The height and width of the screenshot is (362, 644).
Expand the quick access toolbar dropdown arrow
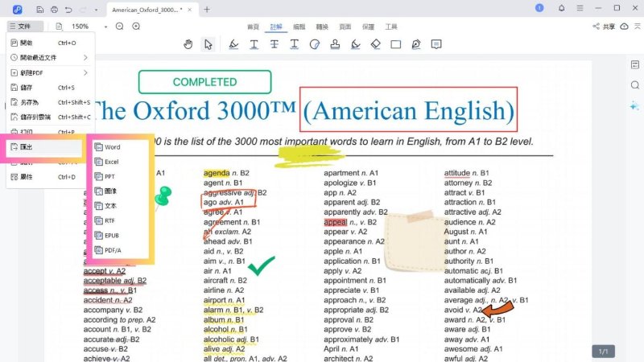97,10
